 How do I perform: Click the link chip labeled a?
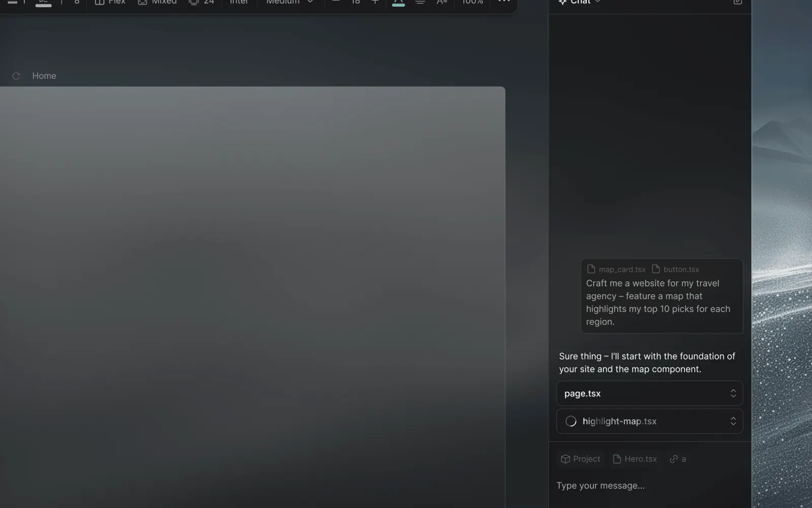678,459
